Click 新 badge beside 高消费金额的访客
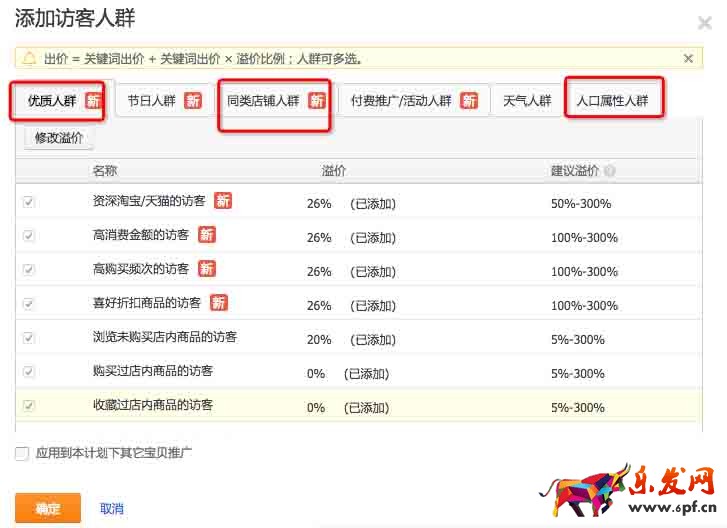The width and height of the screenshot is (727, 528). coord(206,235)
